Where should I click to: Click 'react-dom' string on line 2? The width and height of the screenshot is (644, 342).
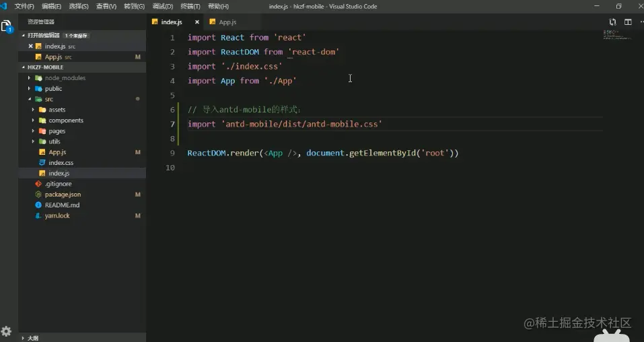point(314,53)
